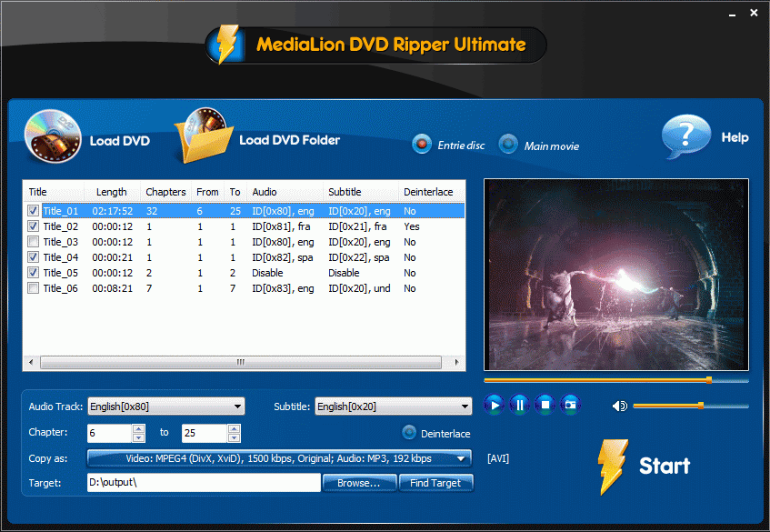The image size is (770, 532).
Task: Uncheck the Title_01 checkbox
Action: 33,211
